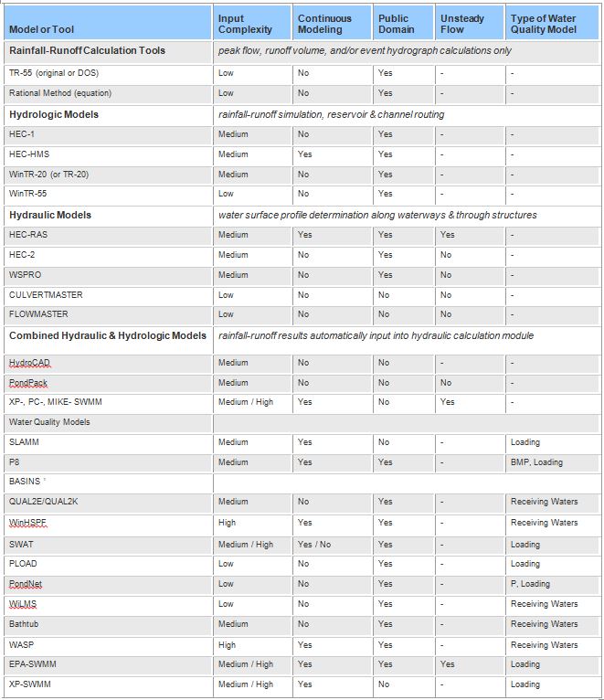This screenshot has width=604, height=700.
Task: Select the CULVERTMASTER row label
Action: click(x=45, y=295)
